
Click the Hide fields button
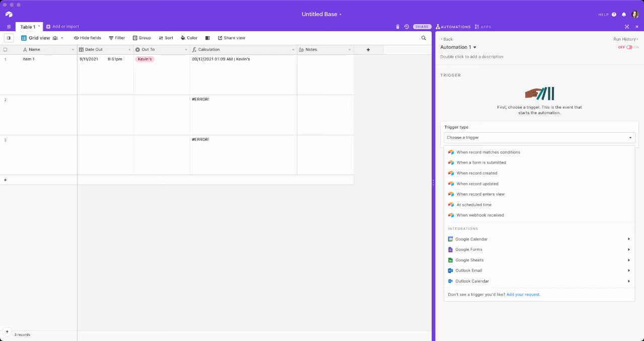(88, 38)
